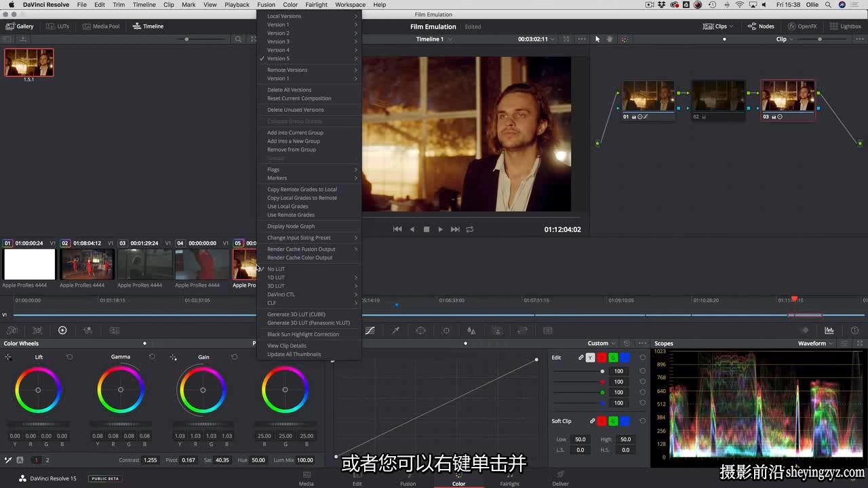Open the Color Wheels palette icon
This screenshot has height=488, width=868.
pos(62,330)
